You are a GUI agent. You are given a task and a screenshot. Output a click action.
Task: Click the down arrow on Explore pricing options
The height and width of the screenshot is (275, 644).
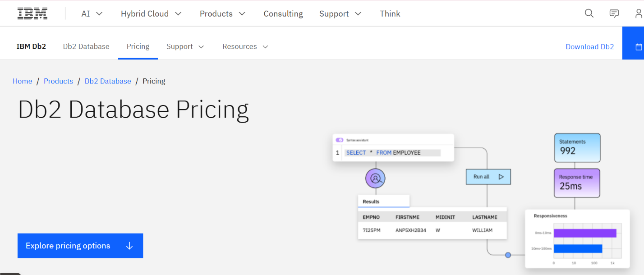point(129,246)
